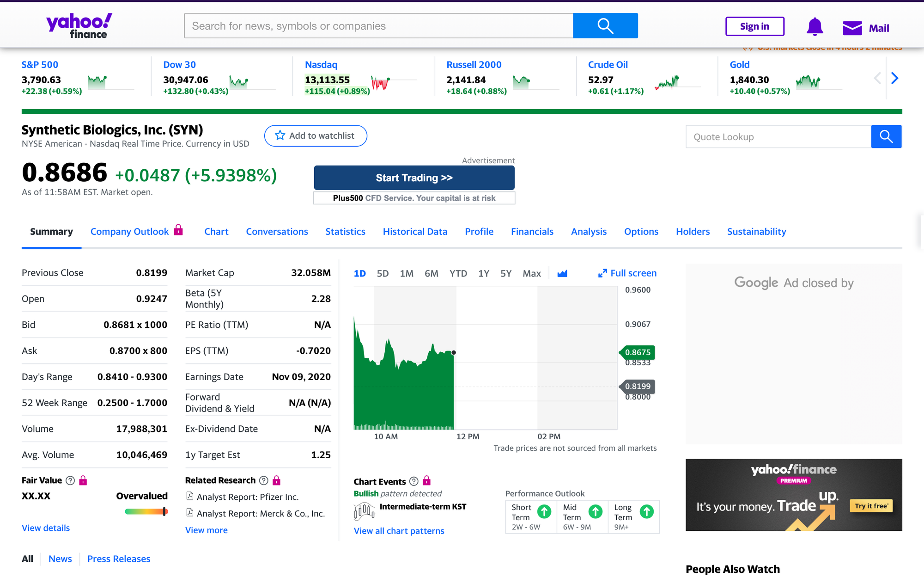Show previous market indices with left arrow
Viewport: 924px width, 578px height.
click(x=877, y=78)
